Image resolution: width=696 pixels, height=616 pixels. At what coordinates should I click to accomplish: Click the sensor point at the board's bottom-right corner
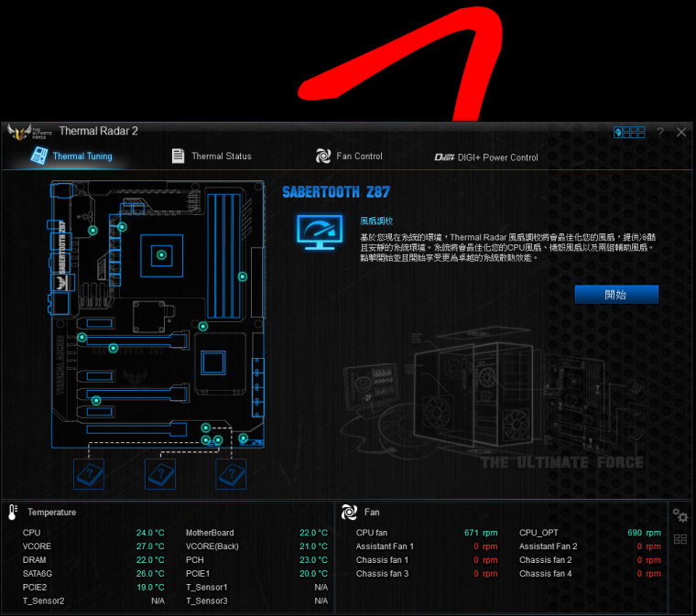pyautogui.click(x=244, y=438)
